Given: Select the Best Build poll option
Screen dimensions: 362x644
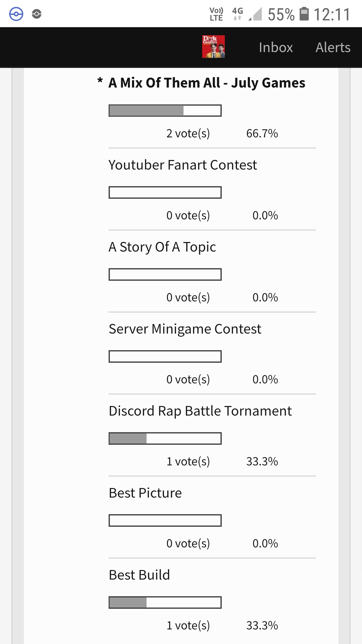Looking at the screenshot, I should point(139,575).
